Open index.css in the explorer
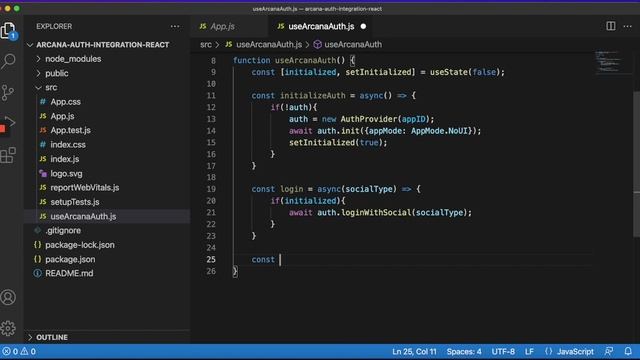The width and height of the screenshot is (640, 360). tap(68, 145)
